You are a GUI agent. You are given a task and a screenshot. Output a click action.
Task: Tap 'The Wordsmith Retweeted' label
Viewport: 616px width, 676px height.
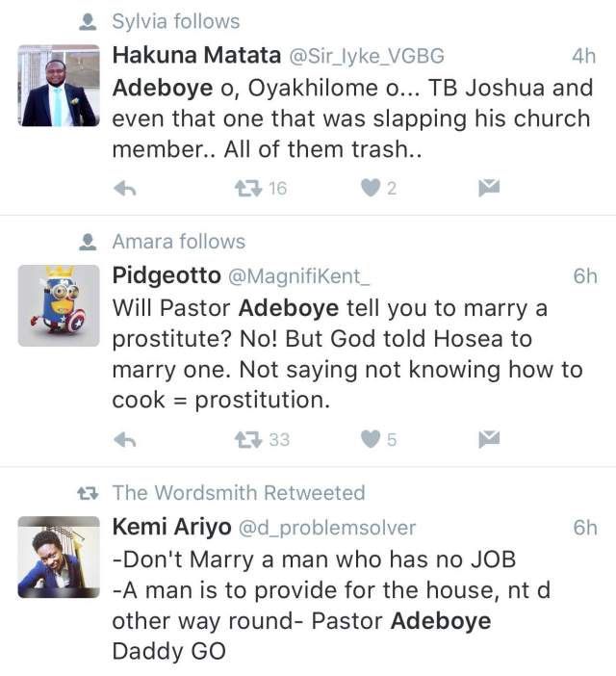(238, 493)
